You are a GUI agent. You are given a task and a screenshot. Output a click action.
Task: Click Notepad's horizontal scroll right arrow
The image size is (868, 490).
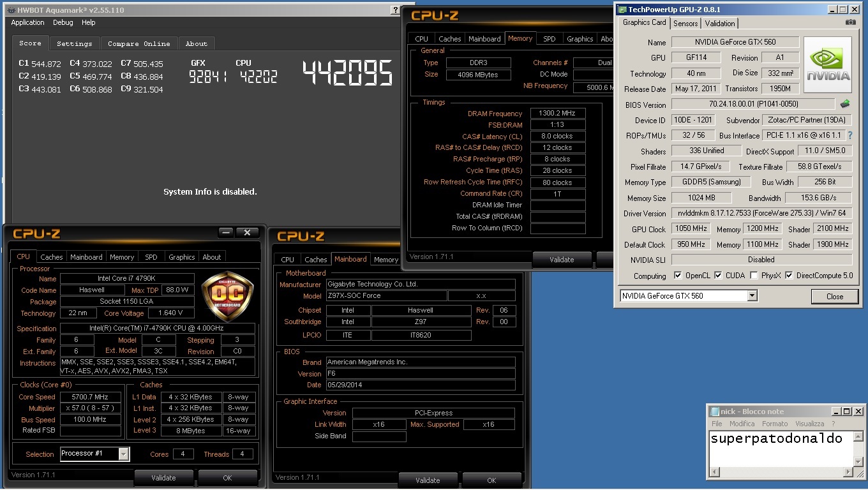point(848,472)
